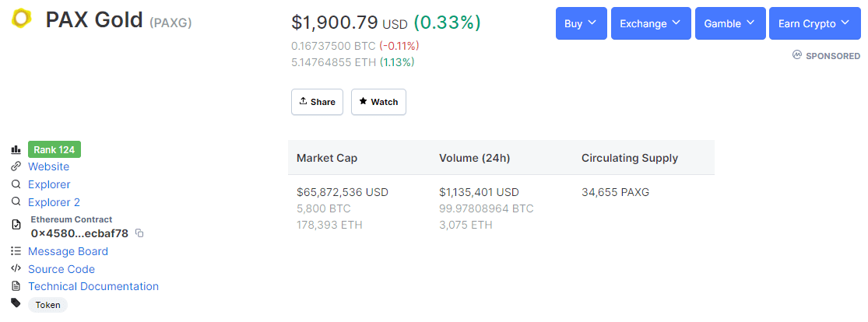Image resolution: width=868 pixels, height=322 pixels.
Task: Click the tag icon next to Token
Action: pos(16,303)
